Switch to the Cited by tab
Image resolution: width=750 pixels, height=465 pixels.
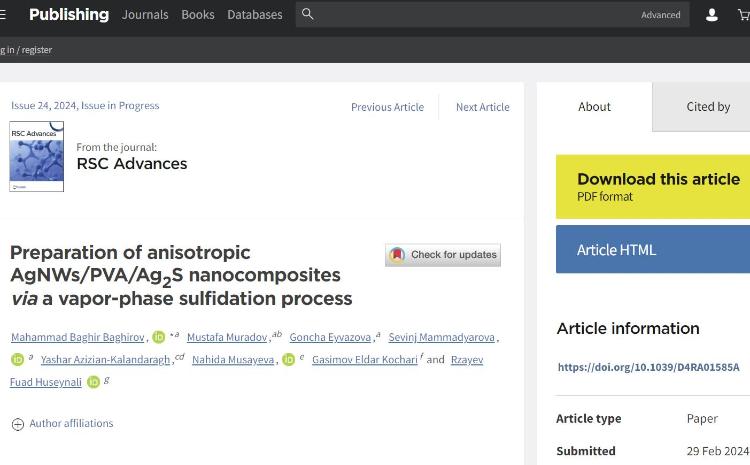click(708, 107)
